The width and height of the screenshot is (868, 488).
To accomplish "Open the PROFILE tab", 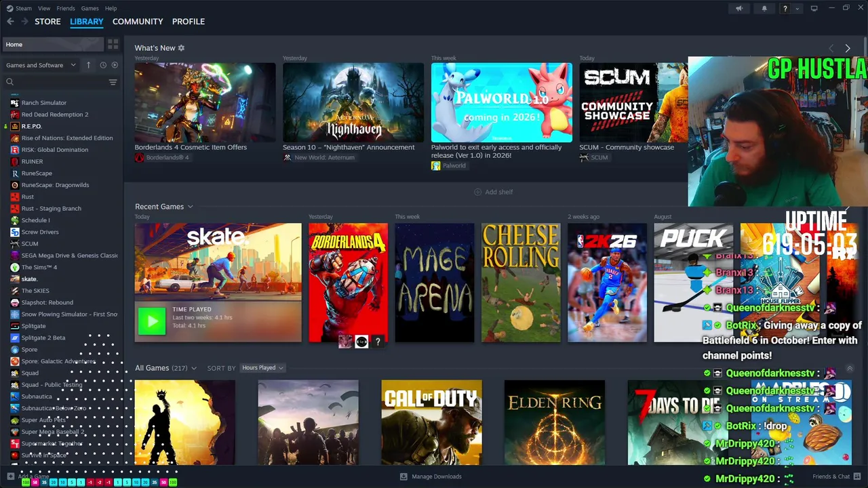I will 189,22.
